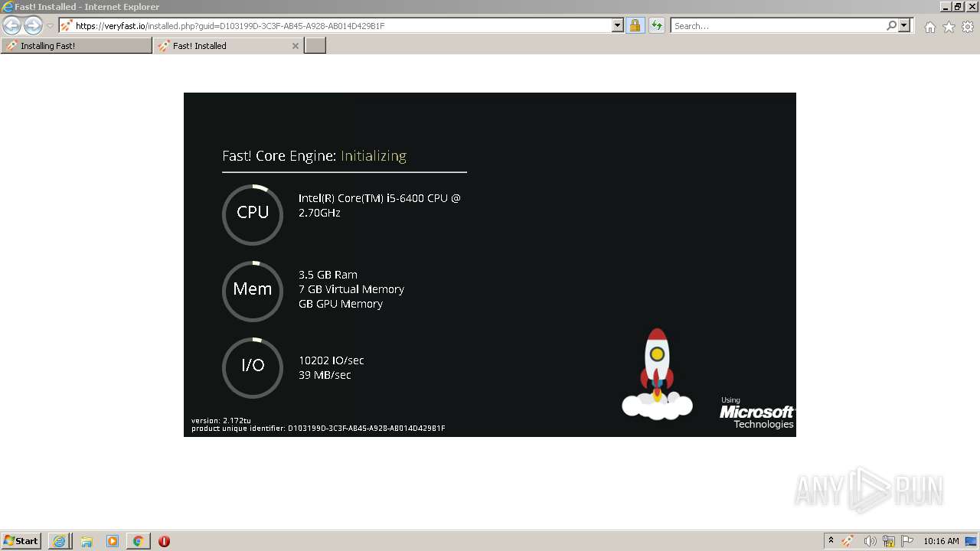Open Google Chrome from taskbar
Image resolution: width=980 pixels, height=551 pixels.
tap(138, 541)
